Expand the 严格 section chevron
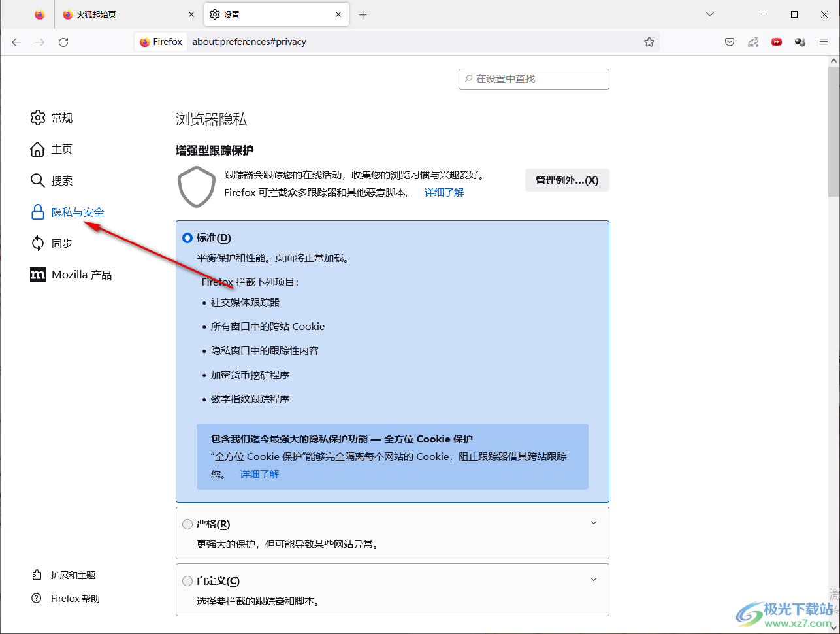This screenshot has height=634, width=840. pyautogui.click(x=594, y=523)
